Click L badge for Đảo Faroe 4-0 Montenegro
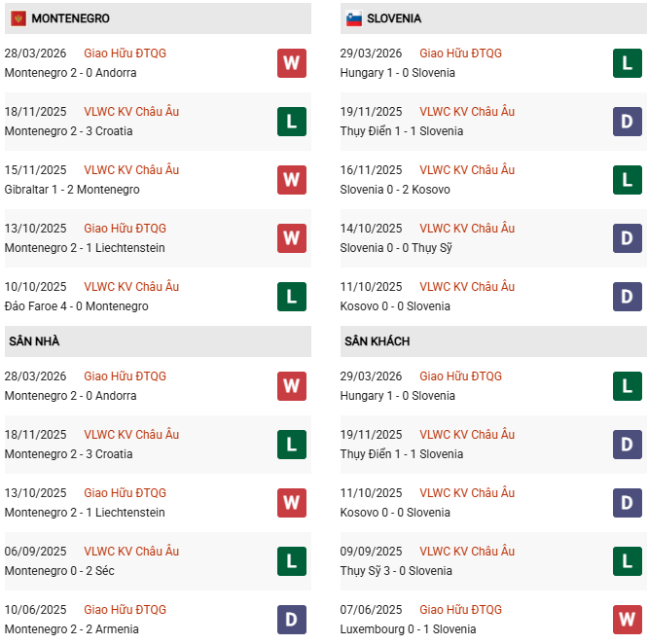 [x=291, y=297]
